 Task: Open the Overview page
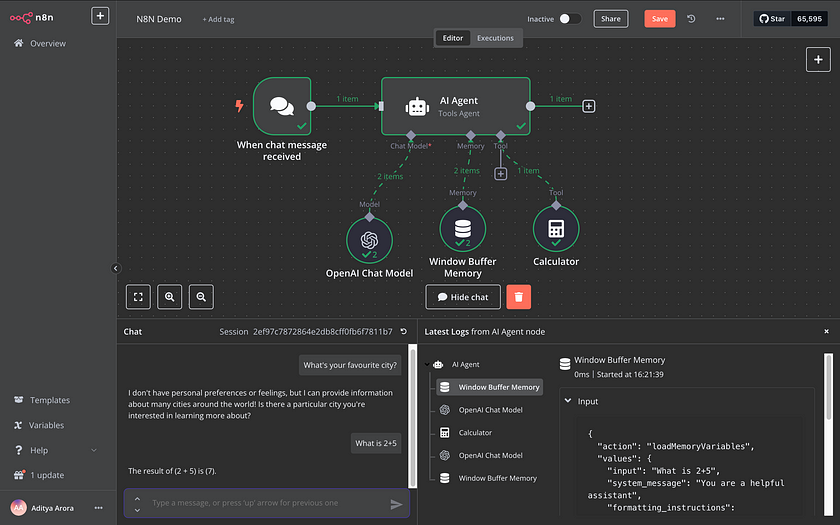point(48,43)
